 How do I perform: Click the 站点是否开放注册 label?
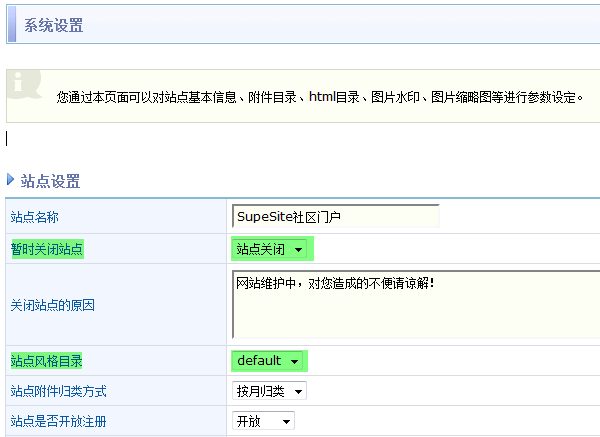(59, 421)
